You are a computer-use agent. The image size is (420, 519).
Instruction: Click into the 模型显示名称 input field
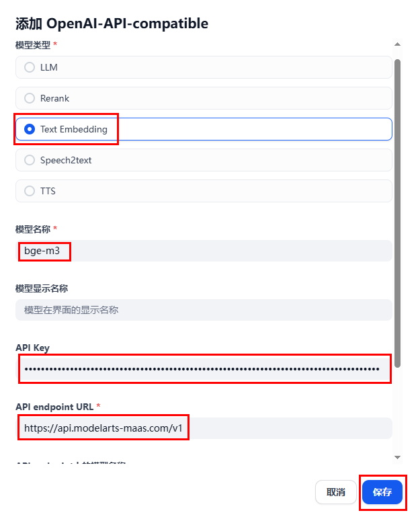tap(204, 310)
